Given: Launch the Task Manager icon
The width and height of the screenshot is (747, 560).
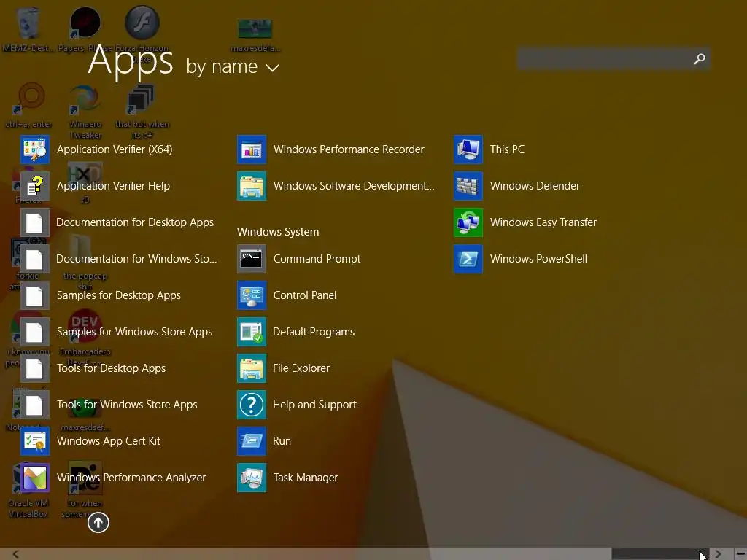Looking at the screenshot, I should (x=252, y=478).
